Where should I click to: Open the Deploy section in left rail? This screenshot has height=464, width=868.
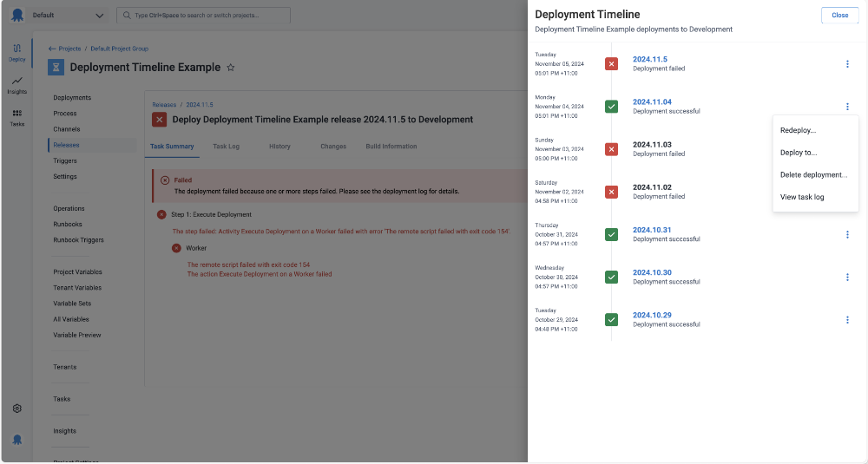pos(16,53)
